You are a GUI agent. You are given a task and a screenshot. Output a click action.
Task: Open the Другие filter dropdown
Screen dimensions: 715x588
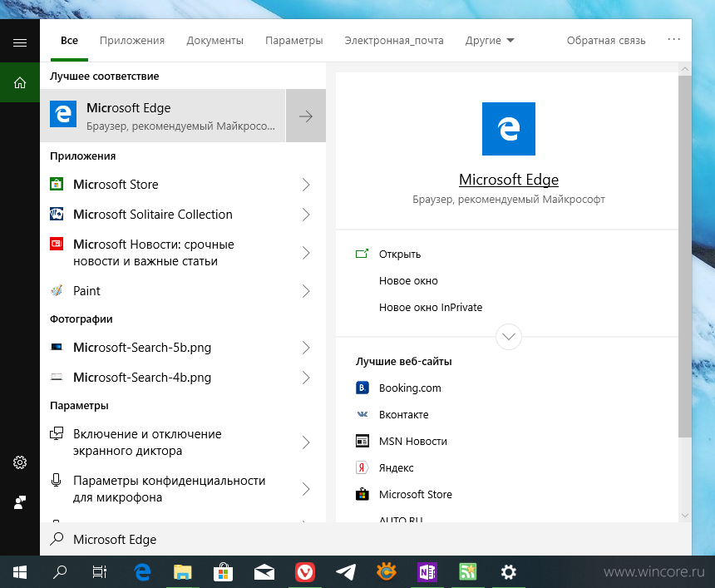[490, 41]
